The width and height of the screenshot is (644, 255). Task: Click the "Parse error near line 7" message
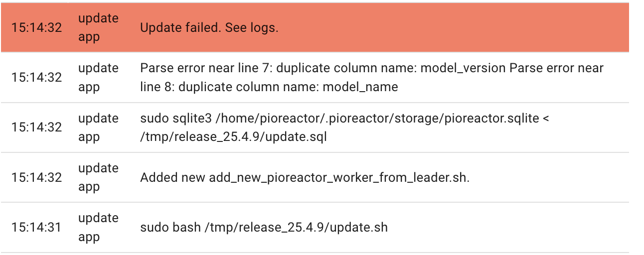point(372,77)
